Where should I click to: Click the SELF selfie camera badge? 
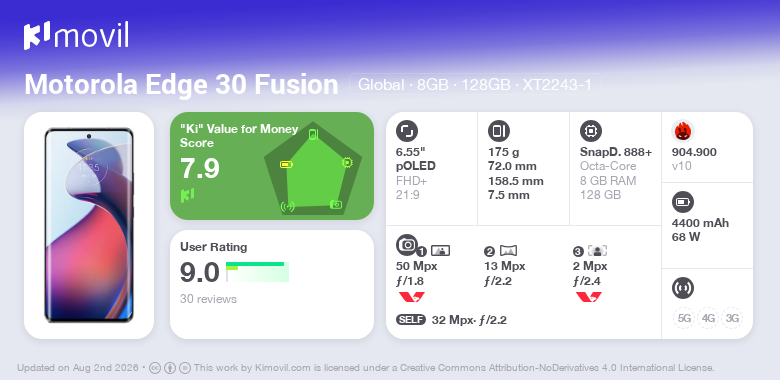[411, 320]
